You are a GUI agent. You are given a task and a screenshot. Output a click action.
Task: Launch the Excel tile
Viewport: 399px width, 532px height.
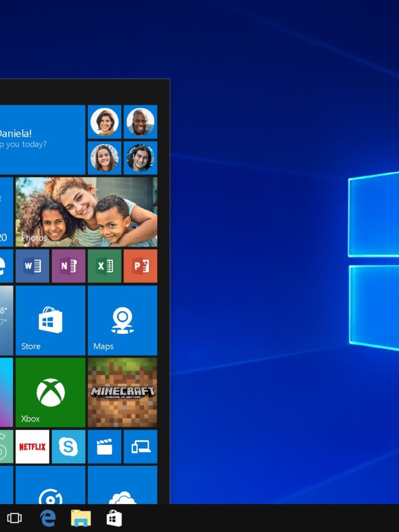(x=105, y=266)
